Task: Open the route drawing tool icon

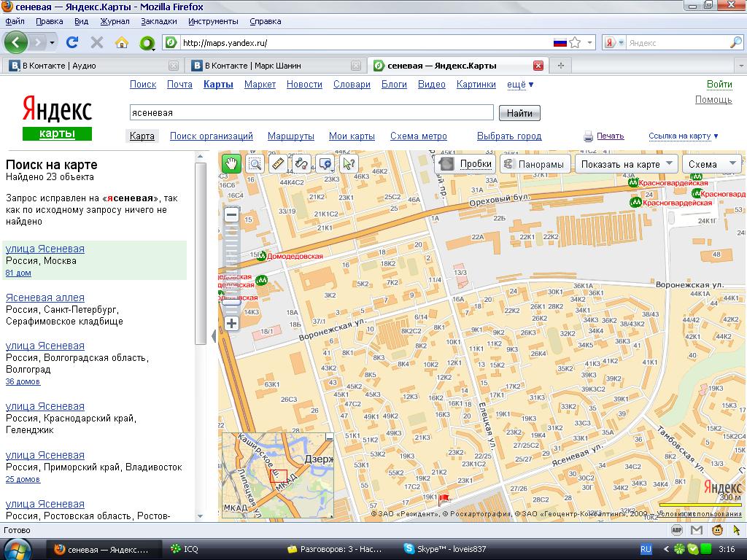Action: click(x=301, y=164)
